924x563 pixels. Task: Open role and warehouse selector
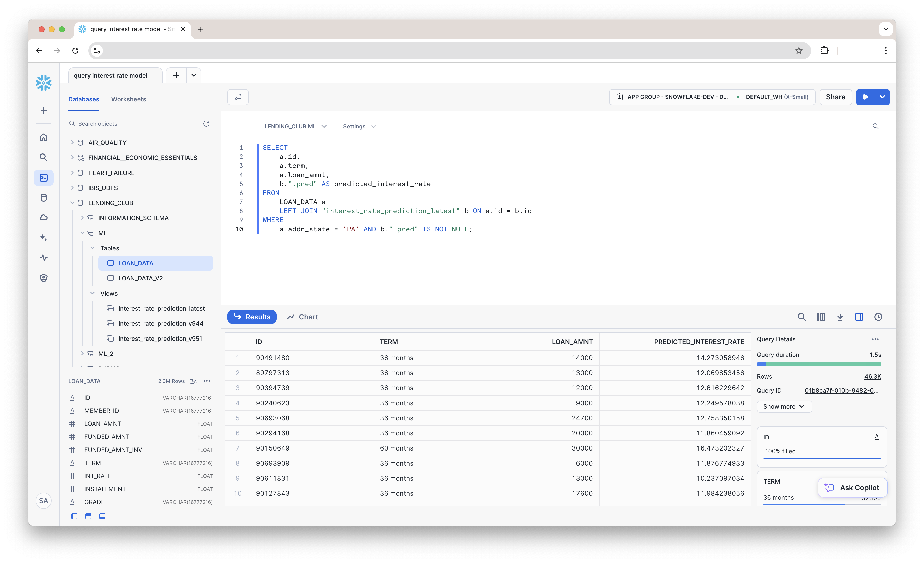pyautogui.click(x=712, y=97)
